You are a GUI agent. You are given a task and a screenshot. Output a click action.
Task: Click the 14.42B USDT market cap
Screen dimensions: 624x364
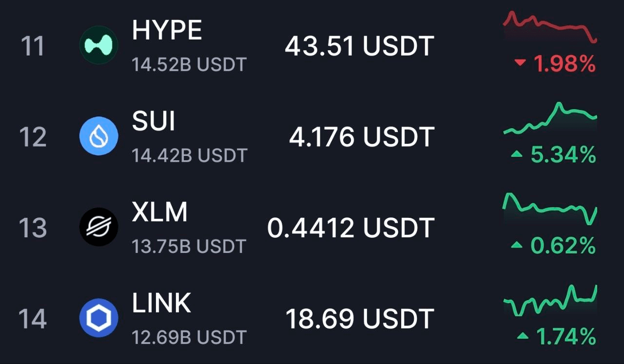coord(190,155)
